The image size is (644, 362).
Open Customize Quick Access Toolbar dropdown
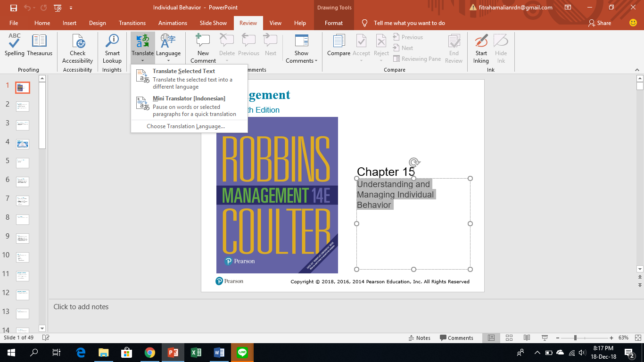coord(71,8)
